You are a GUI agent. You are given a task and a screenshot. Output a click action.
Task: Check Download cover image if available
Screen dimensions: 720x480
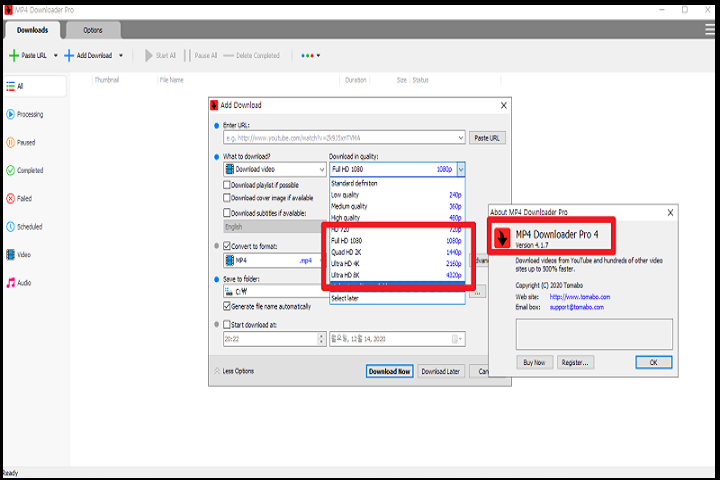click(227, 198)
